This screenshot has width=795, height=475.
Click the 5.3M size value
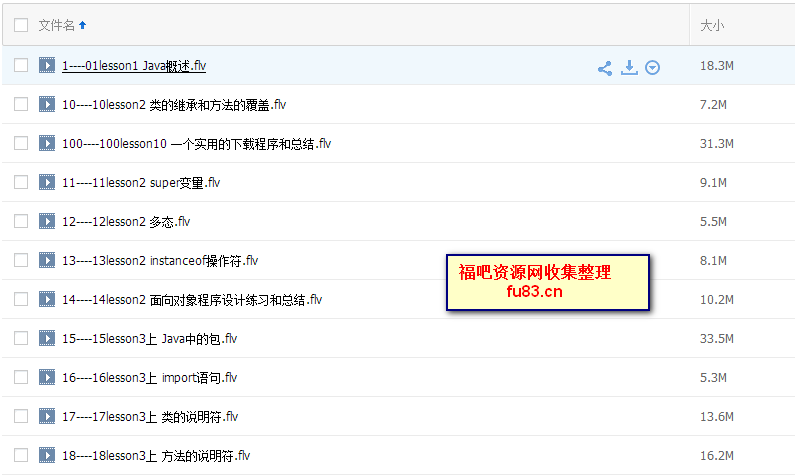(713, 378)
